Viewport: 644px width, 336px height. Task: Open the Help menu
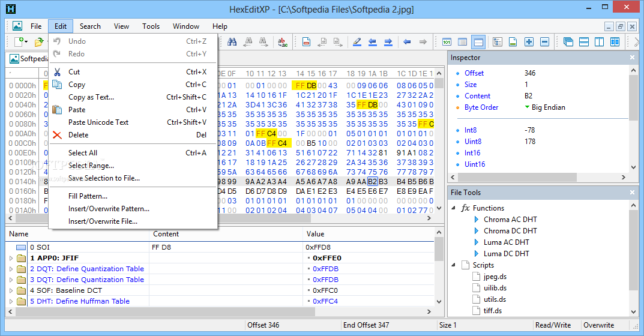pyautogui.click(x=220, y=26)
